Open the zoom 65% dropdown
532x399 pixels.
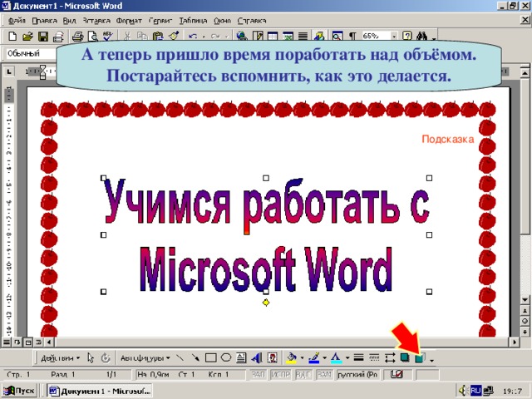[x=394, y=36]
